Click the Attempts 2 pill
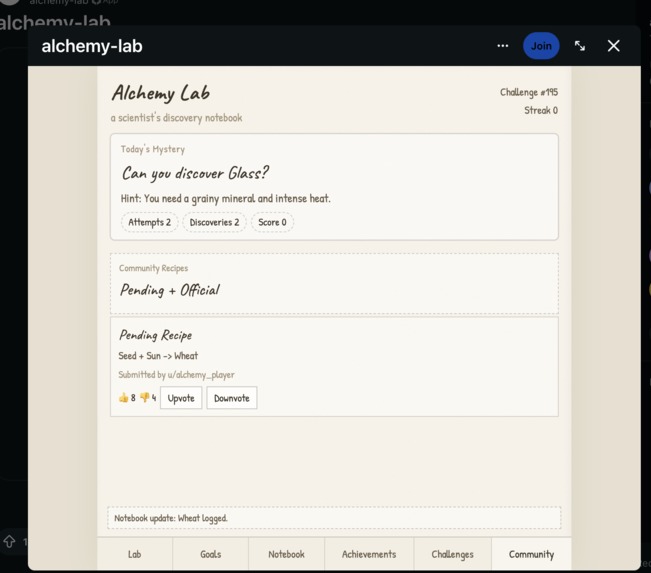Screen dimensions: 651x573 pos(149,222)
